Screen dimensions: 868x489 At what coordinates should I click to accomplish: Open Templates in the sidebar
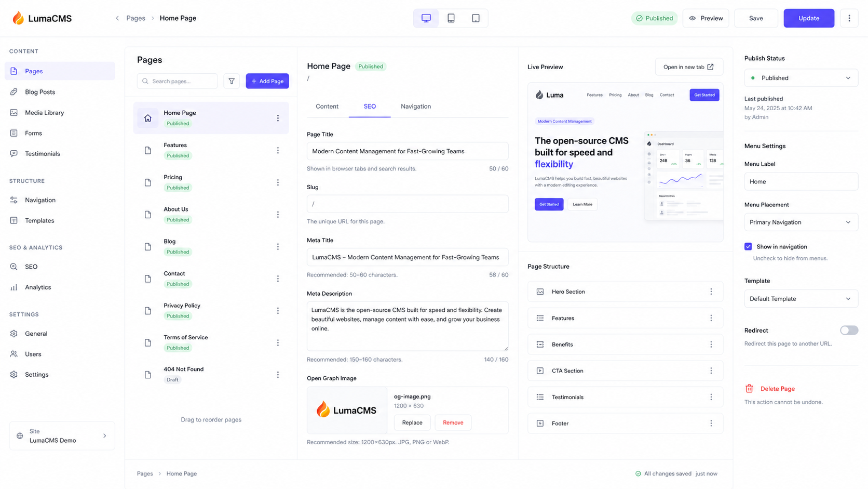60,220
